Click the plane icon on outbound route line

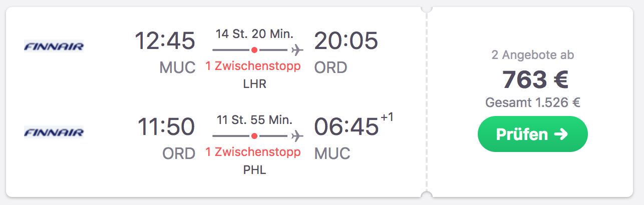(297, 50)
